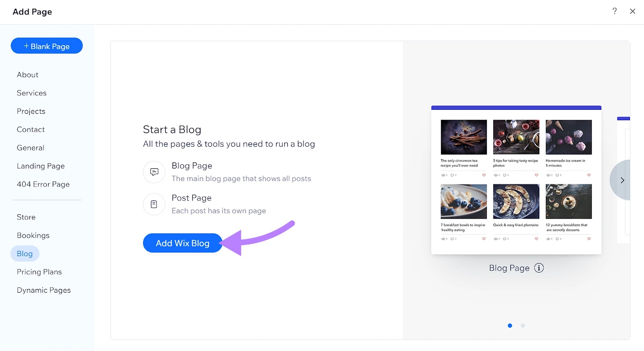Click the Start a Blog heading
644x351 pixels.
point(172,129)
